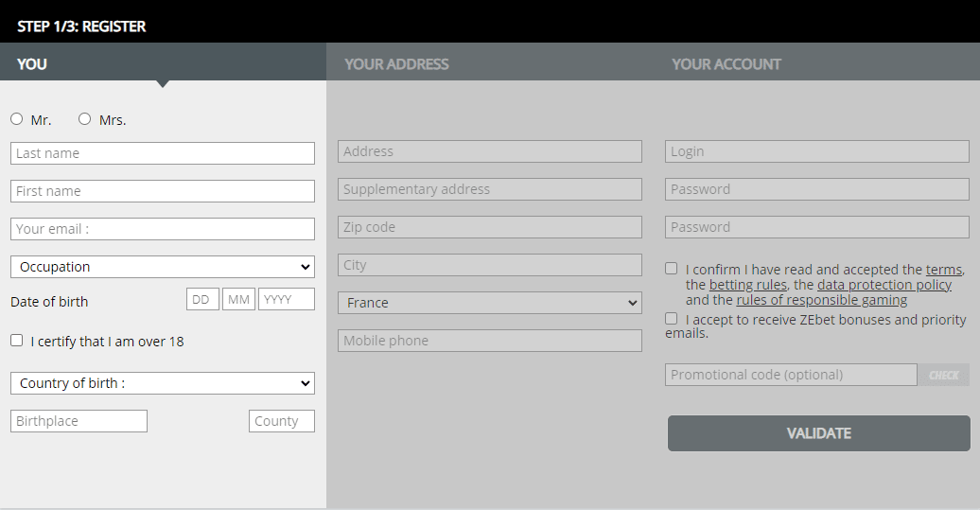This screenshot has height=510, width=980.
Task: Switch to the YOUR ACCOUNT tab
Action: click(x=726, y=63)
